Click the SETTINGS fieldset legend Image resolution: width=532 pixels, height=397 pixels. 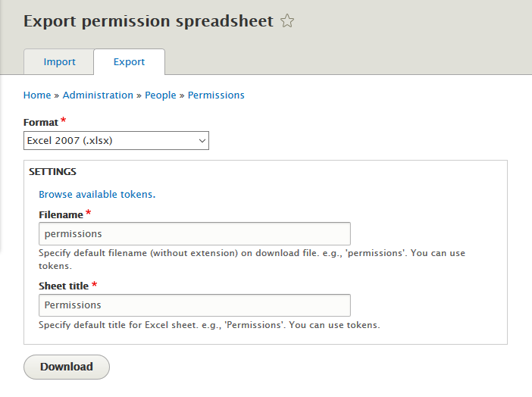(52, 172)
